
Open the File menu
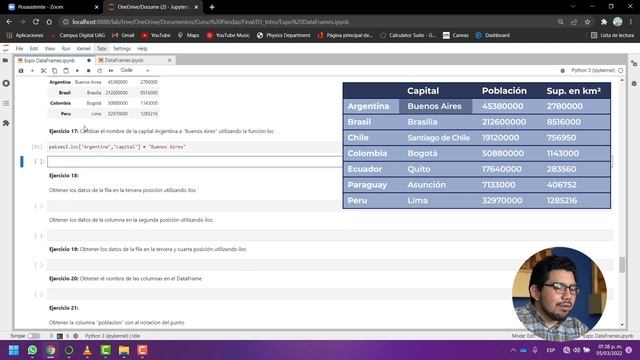(x=19, y=49)
